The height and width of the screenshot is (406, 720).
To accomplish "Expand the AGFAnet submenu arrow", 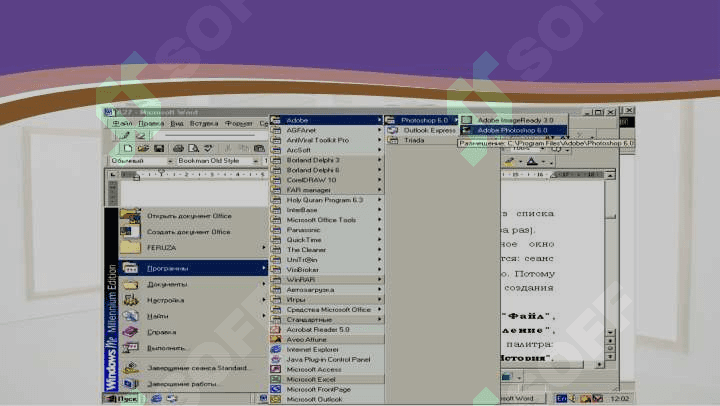I will pyautogui.click(x=379, y=130).
